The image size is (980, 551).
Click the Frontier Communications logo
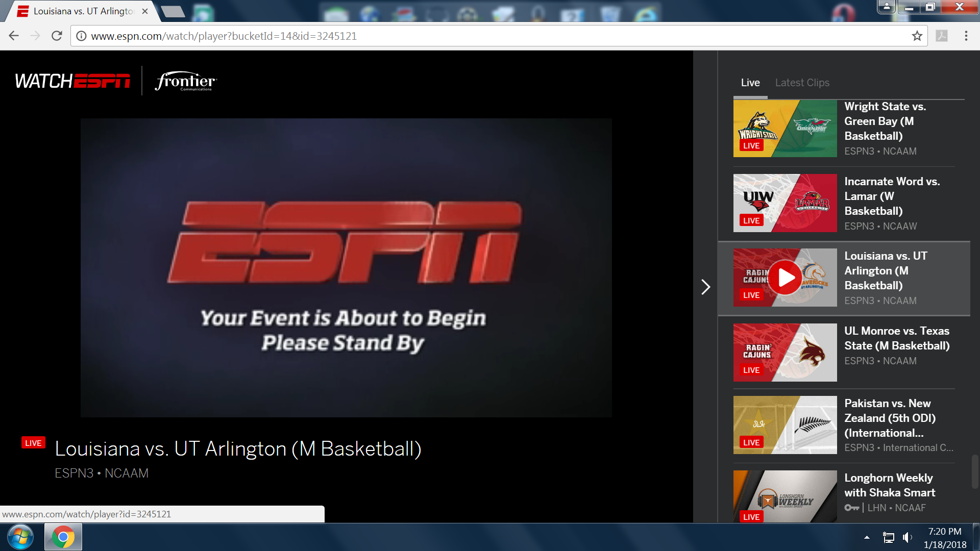(x=186, y=81)
